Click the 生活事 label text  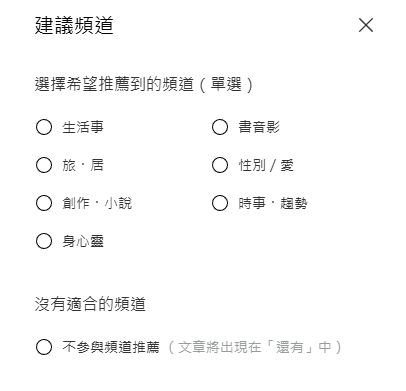pyautogui.click(x=83, y=127)
